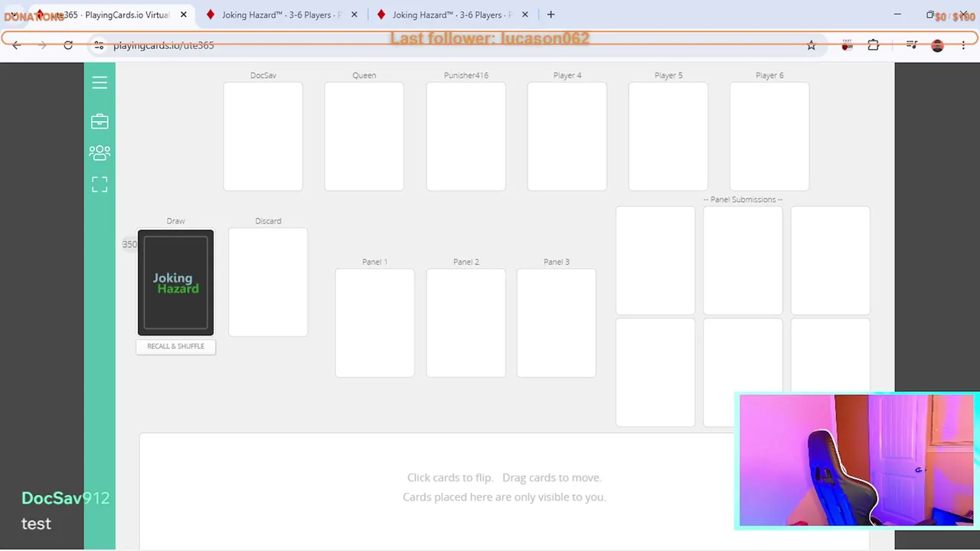Click the browser back arrow

(17, 45)
